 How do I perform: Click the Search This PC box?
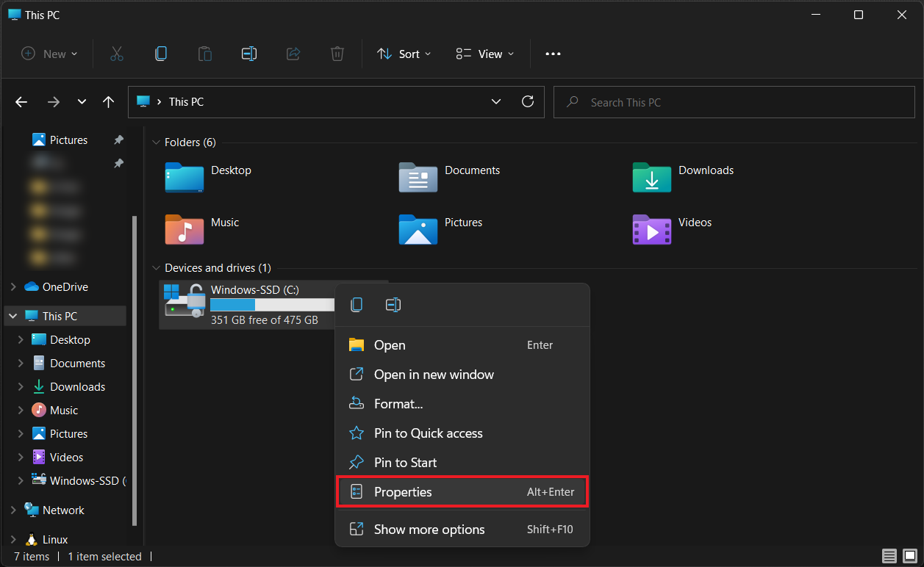point(733,102)
